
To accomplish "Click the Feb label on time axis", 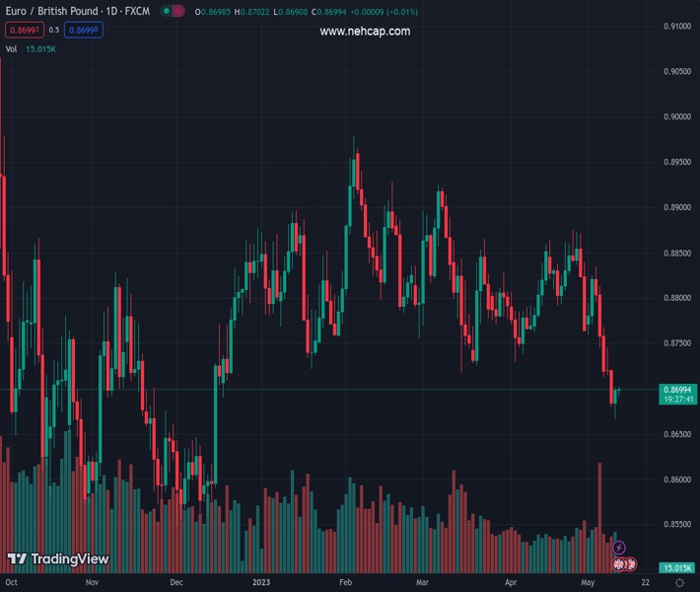I will click(x=345, y=583).
